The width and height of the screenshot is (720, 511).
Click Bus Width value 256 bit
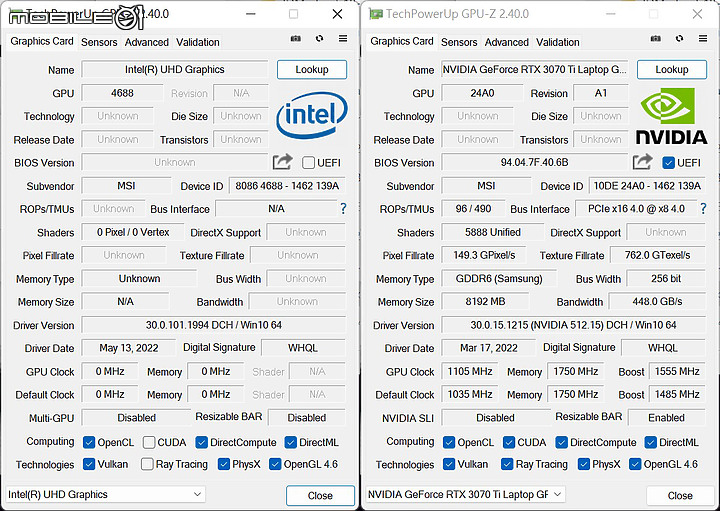666,279
